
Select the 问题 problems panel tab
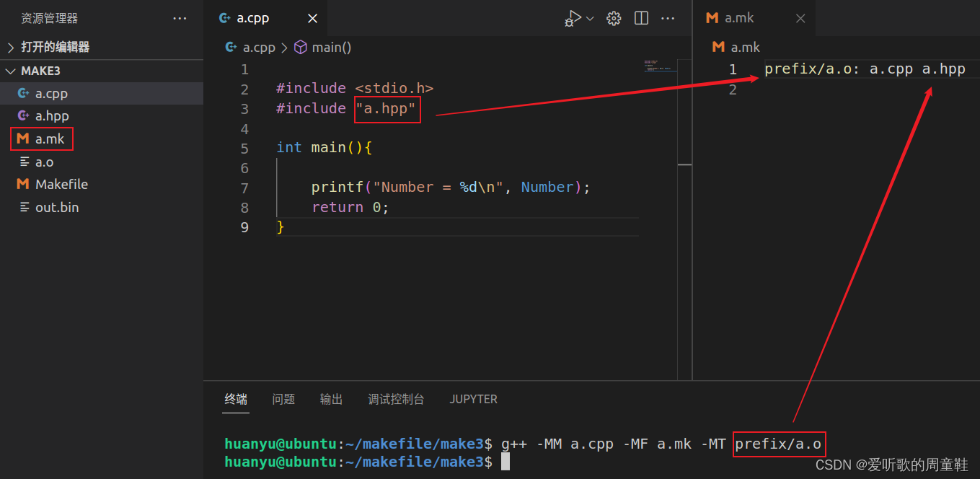[x=283, y=399]
